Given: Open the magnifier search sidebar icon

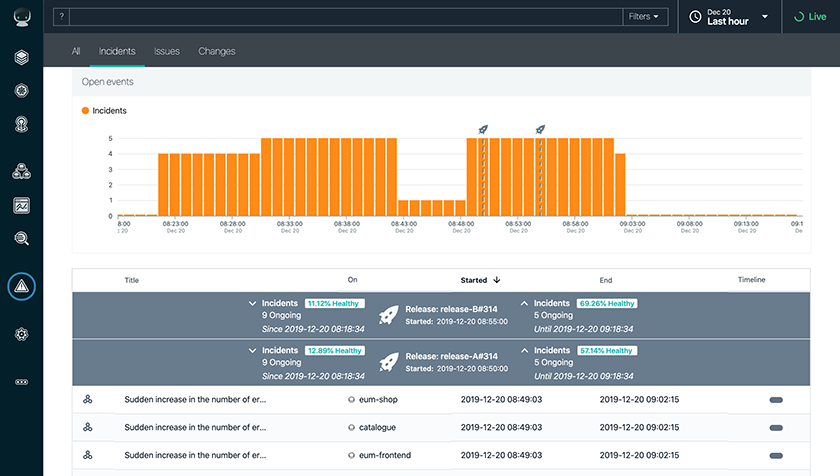Looking at the screenshot, I should tap(21, 238).
